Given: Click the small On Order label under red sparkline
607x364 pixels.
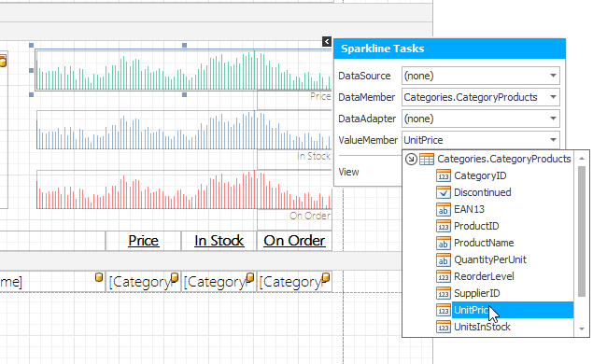Looking at the screenshot, I should (310, 216).
